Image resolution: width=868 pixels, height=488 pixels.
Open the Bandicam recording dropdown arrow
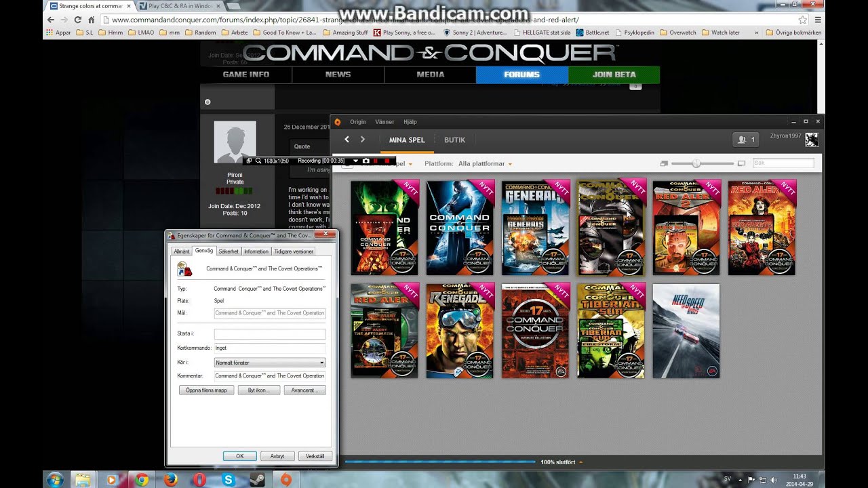(x=355, y=161)
